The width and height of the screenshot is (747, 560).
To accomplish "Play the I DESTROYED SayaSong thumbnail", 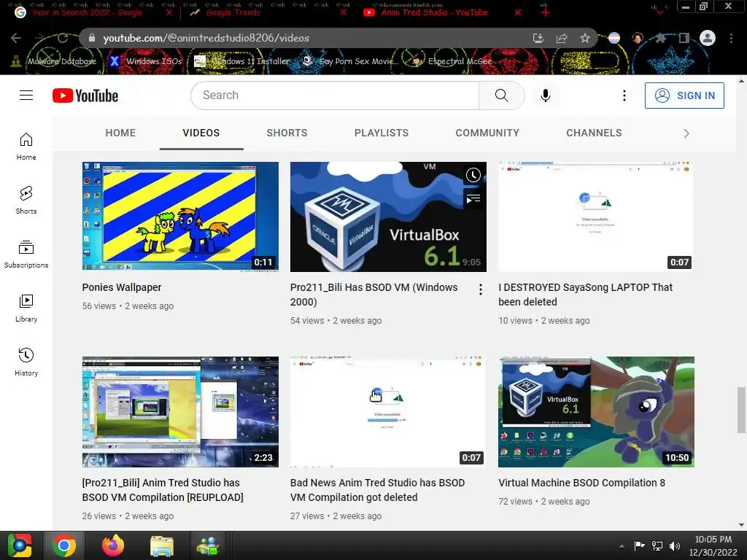I will [596, 217].
